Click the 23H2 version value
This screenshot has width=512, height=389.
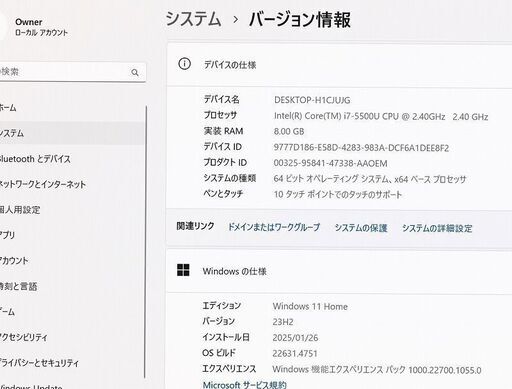pyautogui.click(x=283, y=322)
